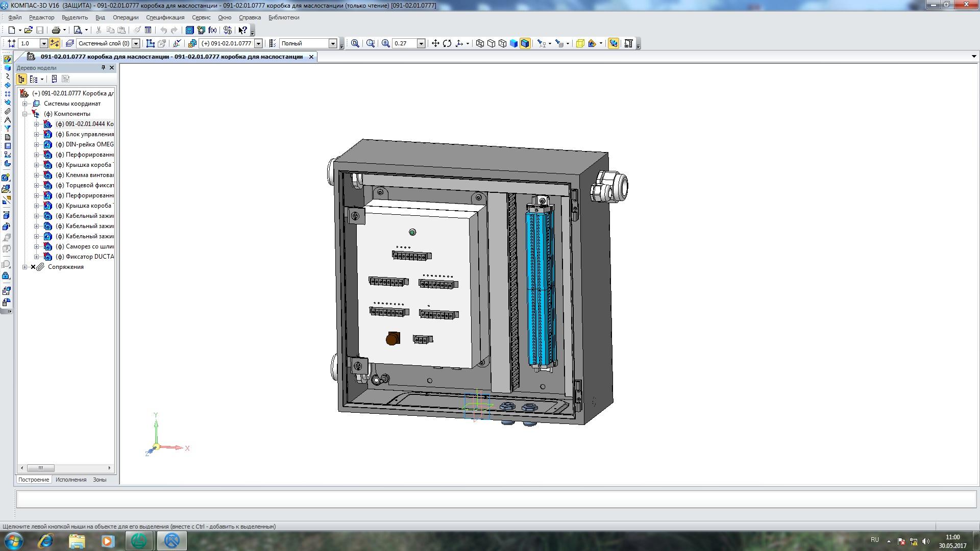
Task: Select the Pan view tool
Action: pyautogui.click(x=435, y=43)
